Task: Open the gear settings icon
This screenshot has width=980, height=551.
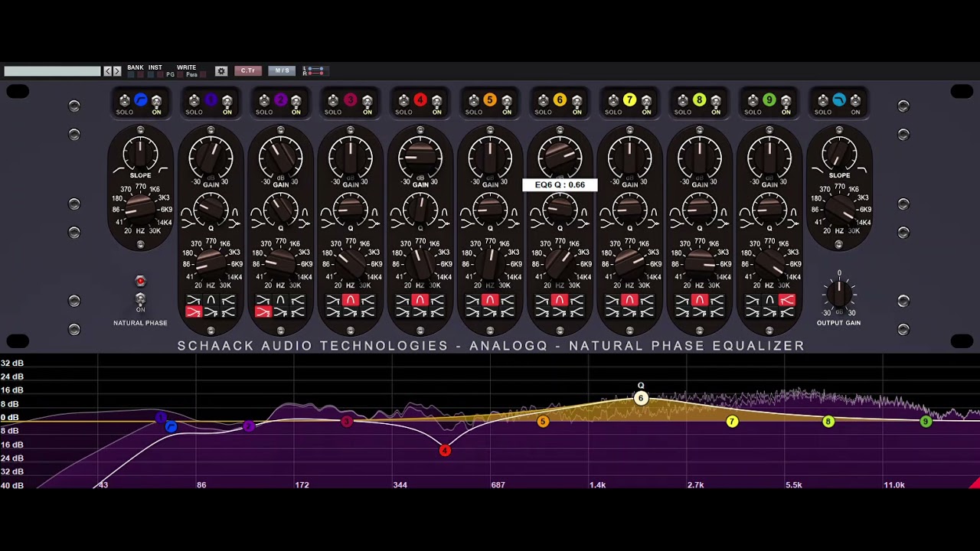Action: click(221, 71)
